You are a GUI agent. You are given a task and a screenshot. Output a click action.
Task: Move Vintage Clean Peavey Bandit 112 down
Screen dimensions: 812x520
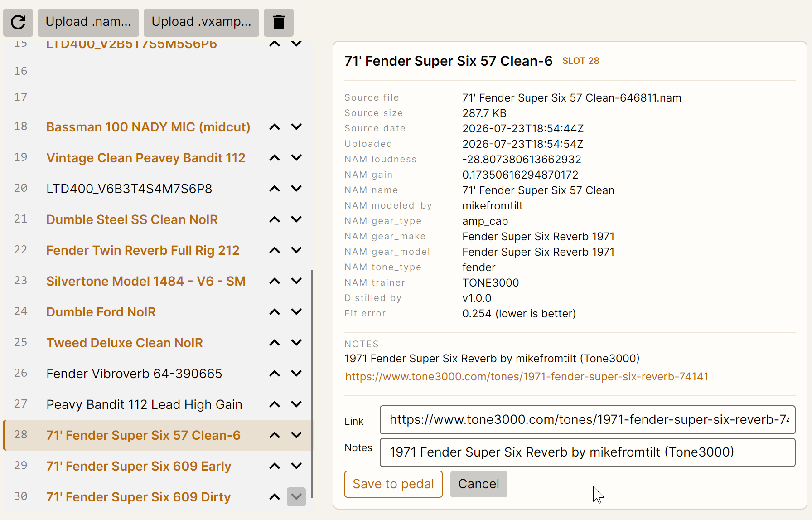(296, 158)
